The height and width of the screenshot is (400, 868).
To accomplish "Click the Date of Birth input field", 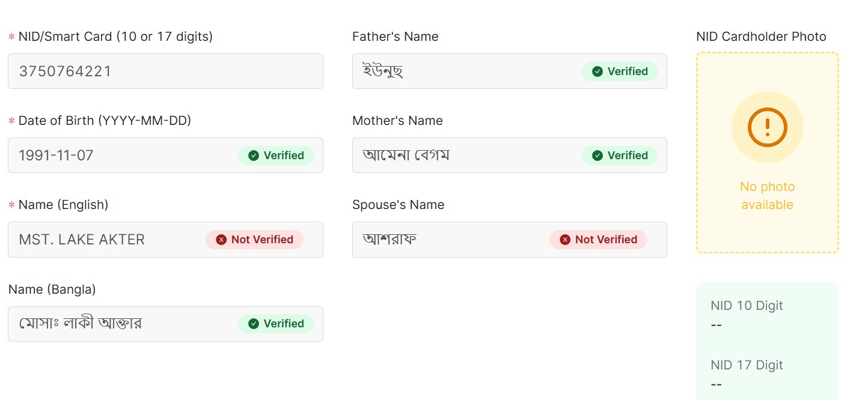I will click(120, 156).
